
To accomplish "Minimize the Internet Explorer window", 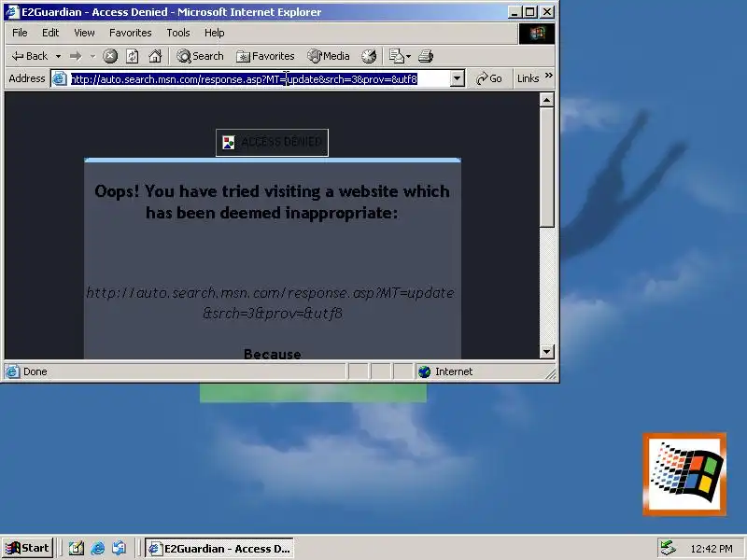I will point(514,12).
